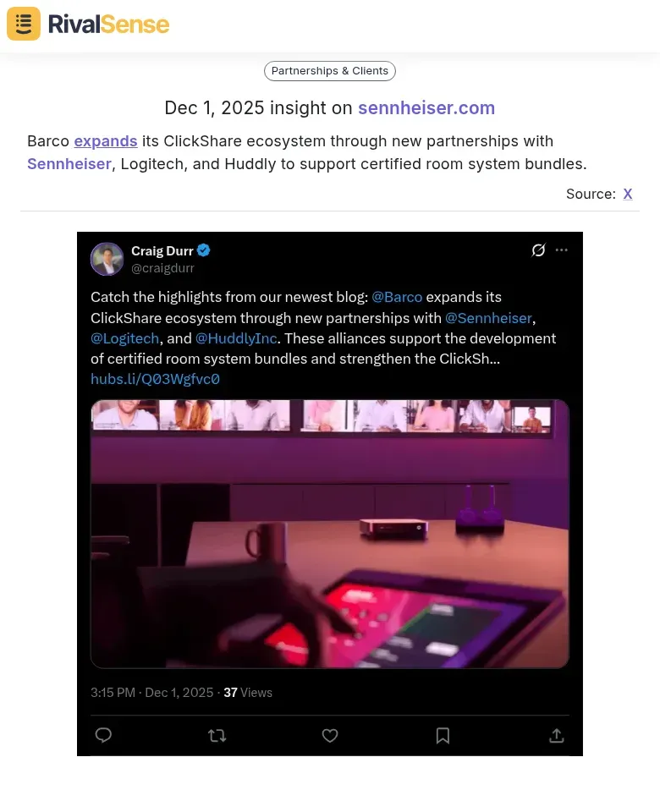Open the meeting room tweet image

[x=330, y=534]
